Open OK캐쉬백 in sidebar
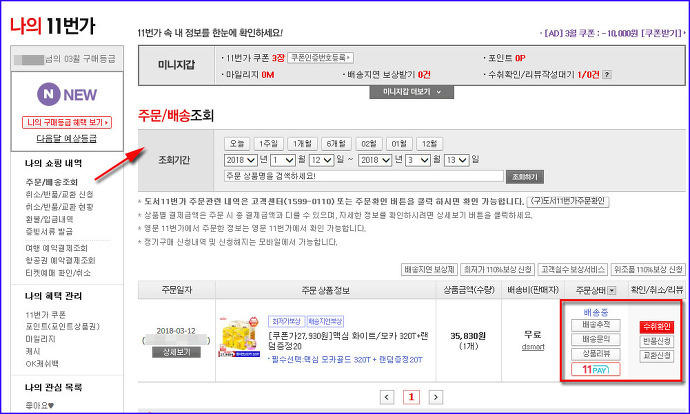Viewport: 690px width, 414px height. click(42, 363)
